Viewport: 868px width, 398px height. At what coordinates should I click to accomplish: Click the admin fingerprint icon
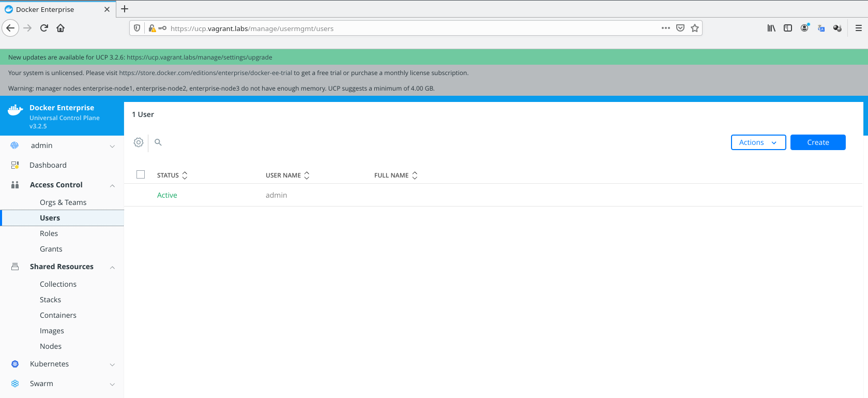(x=14, y=145)
